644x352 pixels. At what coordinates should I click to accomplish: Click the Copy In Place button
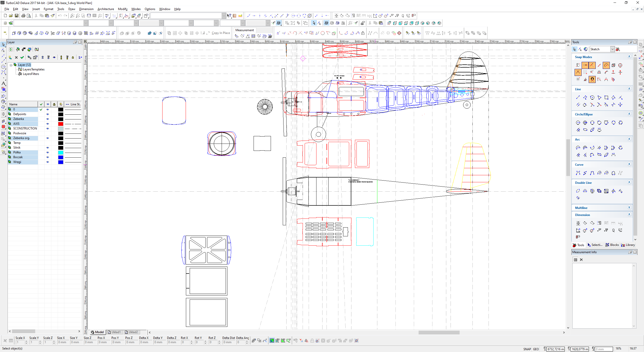[220, 33]
